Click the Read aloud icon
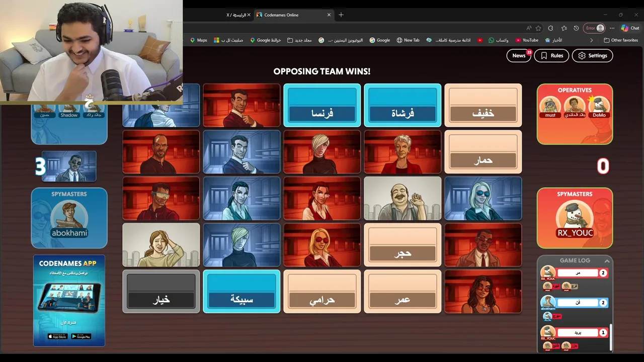Viewport: 644px width, 362px height. [x=529, y=28]
